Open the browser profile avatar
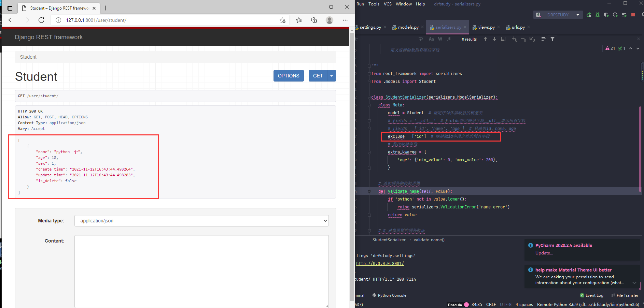This screenshot has height=308, width=644. point(330,20)
